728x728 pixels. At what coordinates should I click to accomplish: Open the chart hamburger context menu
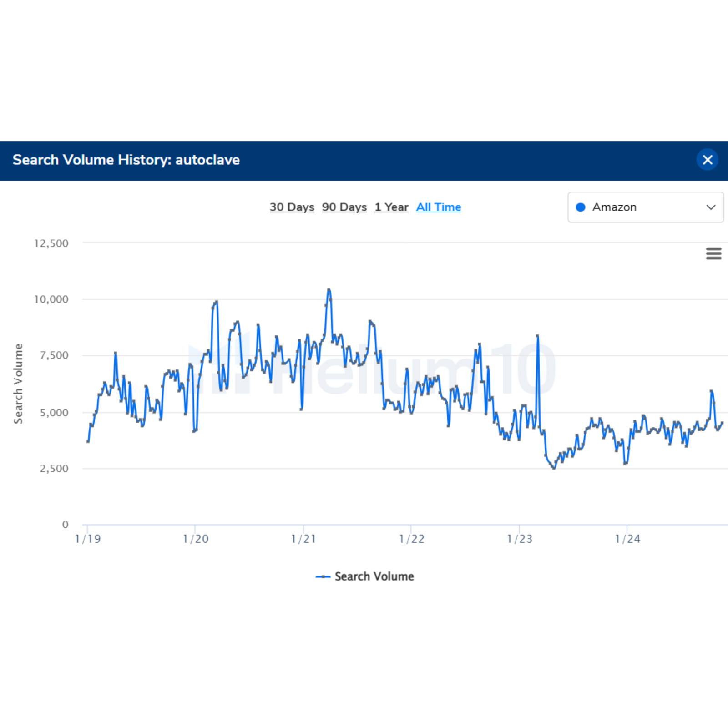point(713,253)
